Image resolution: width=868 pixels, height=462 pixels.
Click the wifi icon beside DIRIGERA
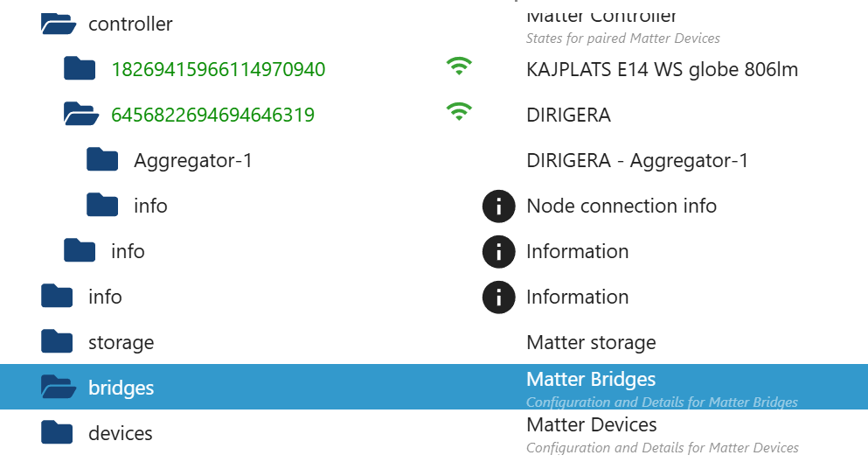coord(459,112)
